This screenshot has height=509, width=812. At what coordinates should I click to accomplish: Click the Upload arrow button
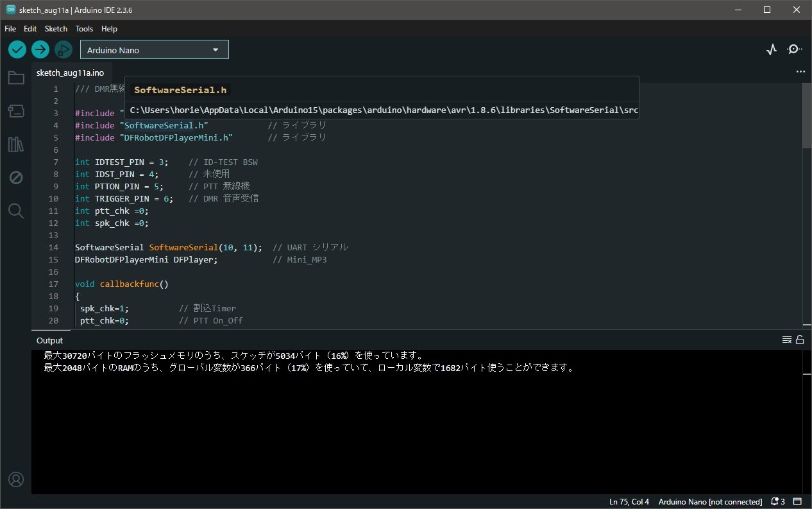pos(40,49)
